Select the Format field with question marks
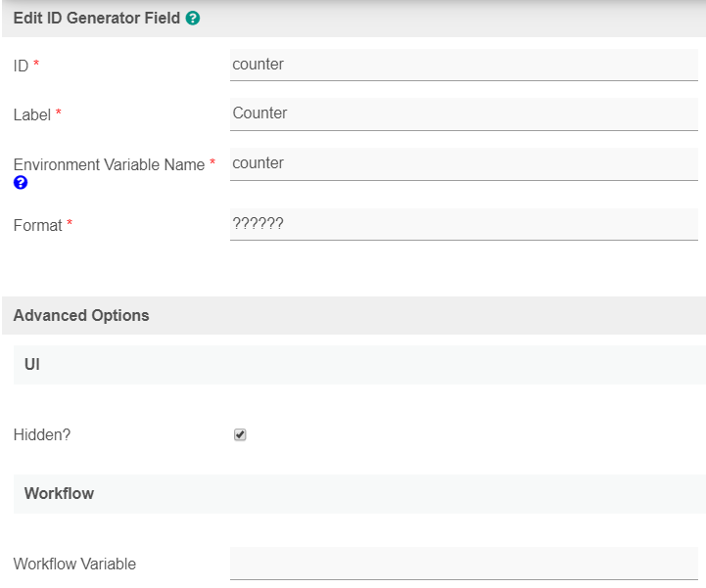The height and width of the screenshot is (588, 706). click(x=463, y=224)
